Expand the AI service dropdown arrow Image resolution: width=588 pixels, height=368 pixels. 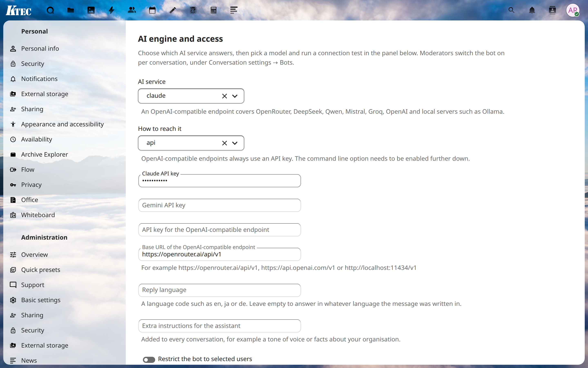coord(235,96)
